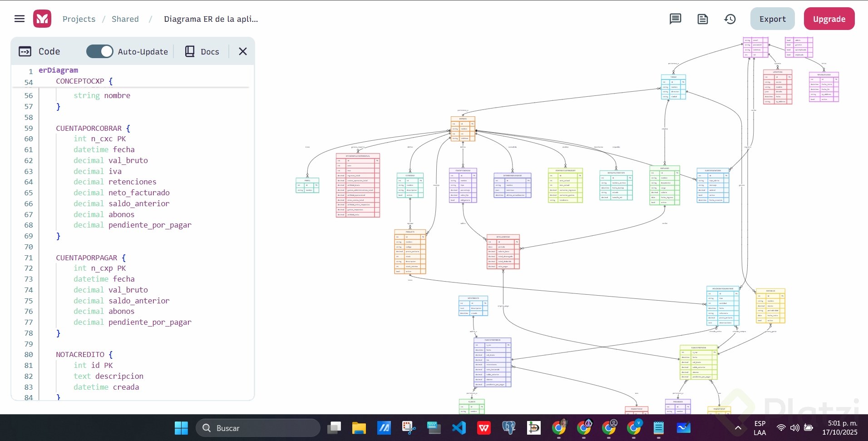Open the Whiteboard app on the taskbar

(684, 428)
